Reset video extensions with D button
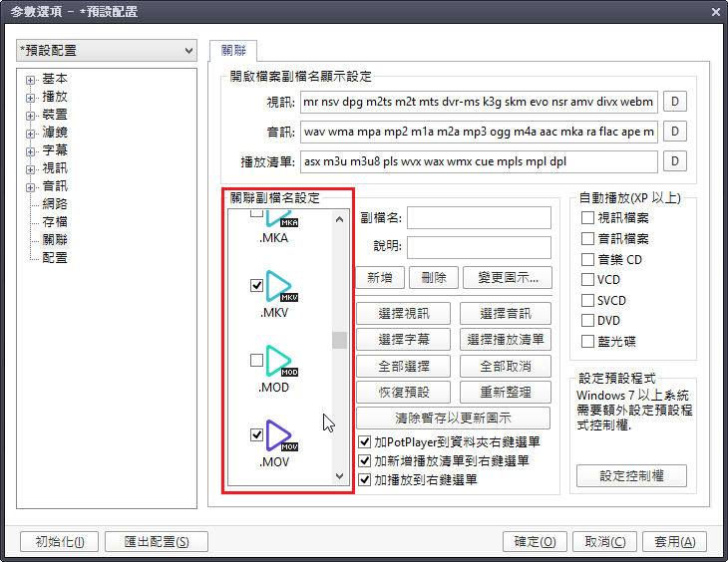The width and height of the screenshot is (728, 562). [x=675, y=102]
